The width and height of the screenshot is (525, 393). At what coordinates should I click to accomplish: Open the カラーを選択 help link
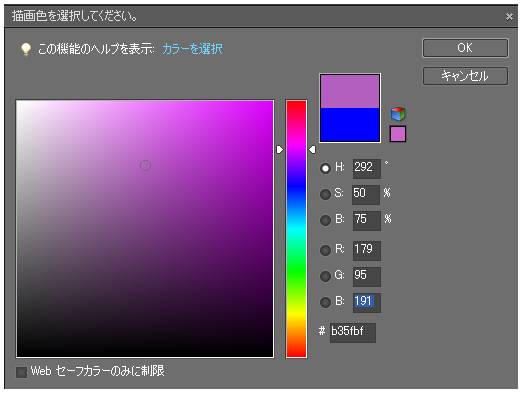click(192, 49)
